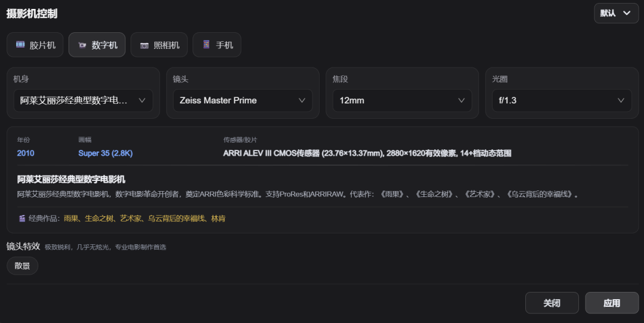Click the 阿莱艾丽莎经典型数字电影机 bold heading
644x323 pixels.
click(71, 179)
